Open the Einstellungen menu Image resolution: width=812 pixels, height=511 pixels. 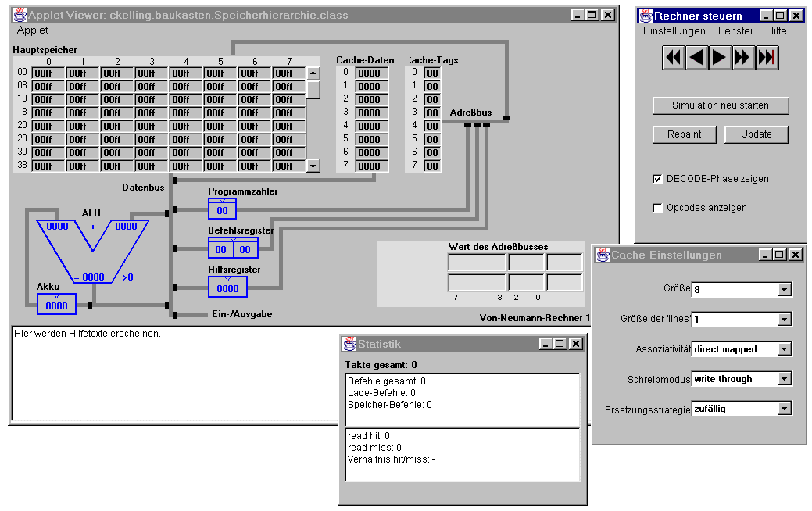tap(674, 31)
